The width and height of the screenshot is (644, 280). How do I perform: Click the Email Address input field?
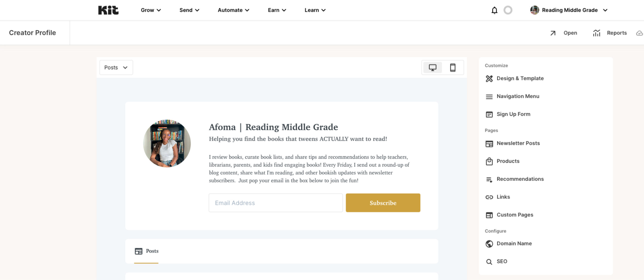tap(275, 203)
